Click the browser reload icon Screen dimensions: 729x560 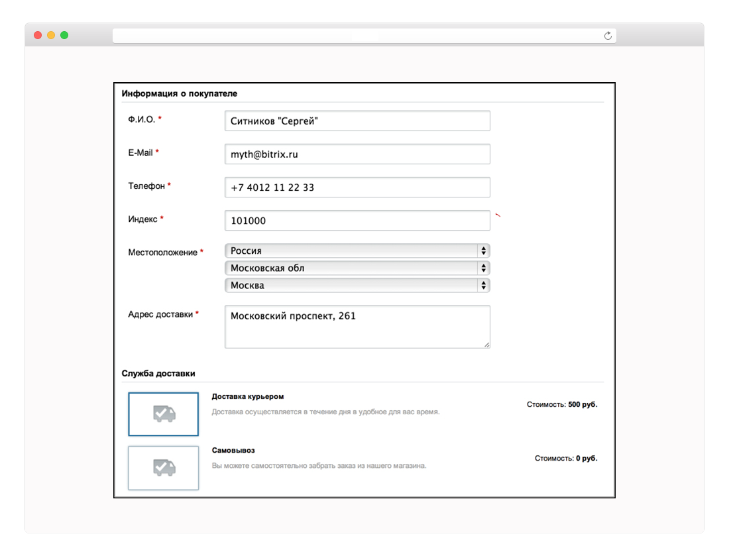click(x=608, y=36)
